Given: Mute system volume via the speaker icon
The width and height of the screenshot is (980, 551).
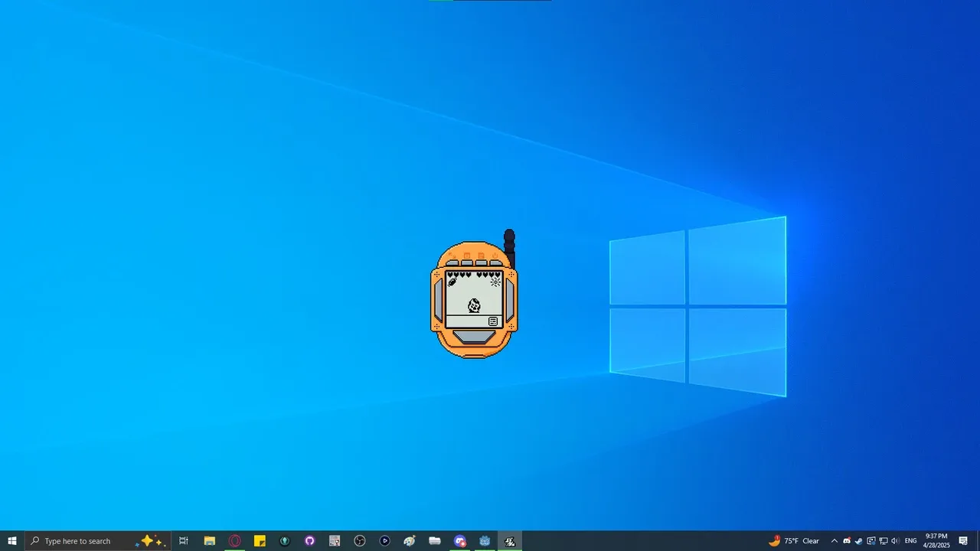Looking at the screenshot, I should click(895, 541).
